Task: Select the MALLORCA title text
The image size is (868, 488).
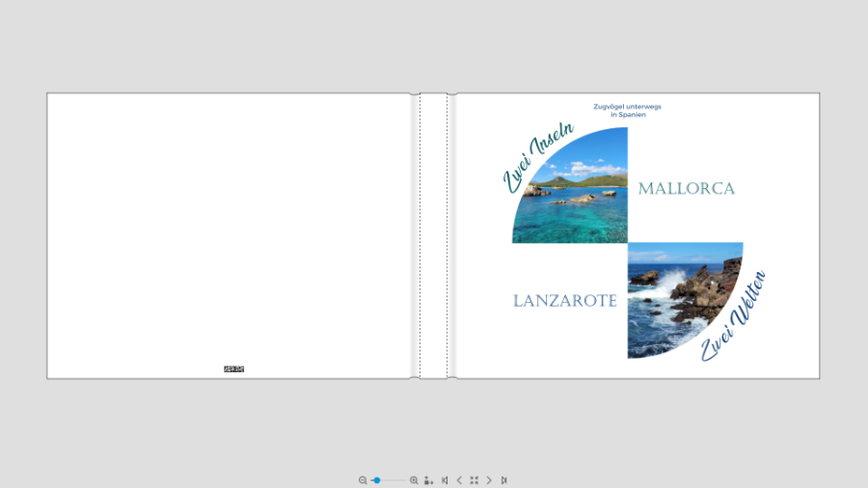Action: point(687,189)
